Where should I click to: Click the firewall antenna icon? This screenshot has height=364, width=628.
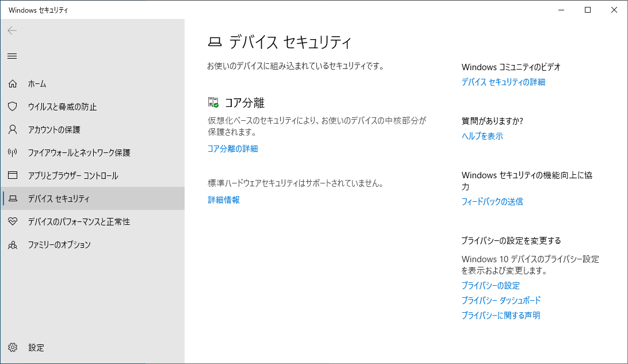[13, 152]
